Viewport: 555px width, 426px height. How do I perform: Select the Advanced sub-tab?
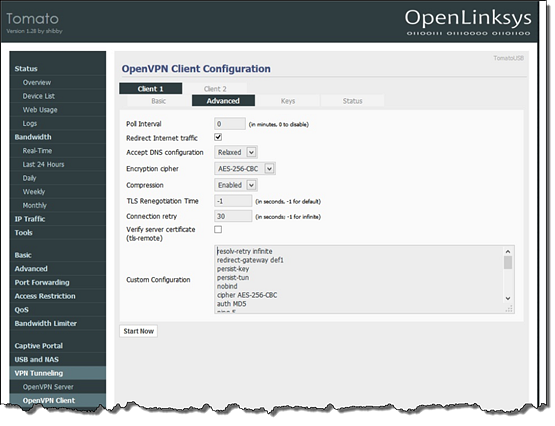(223, 101)
